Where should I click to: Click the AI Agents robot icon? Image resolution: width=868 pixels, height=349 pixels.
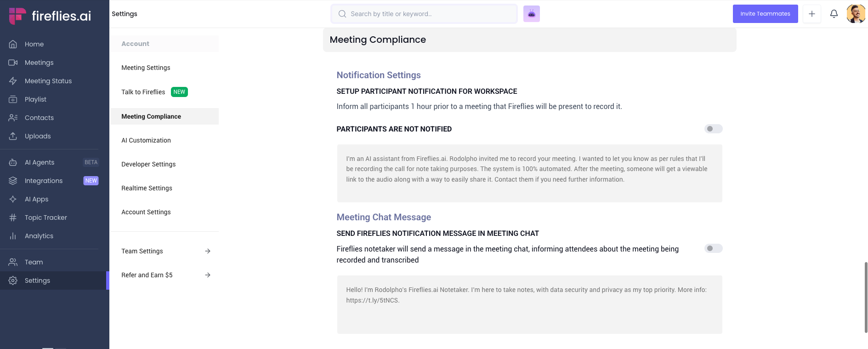(x=13, y=162)
